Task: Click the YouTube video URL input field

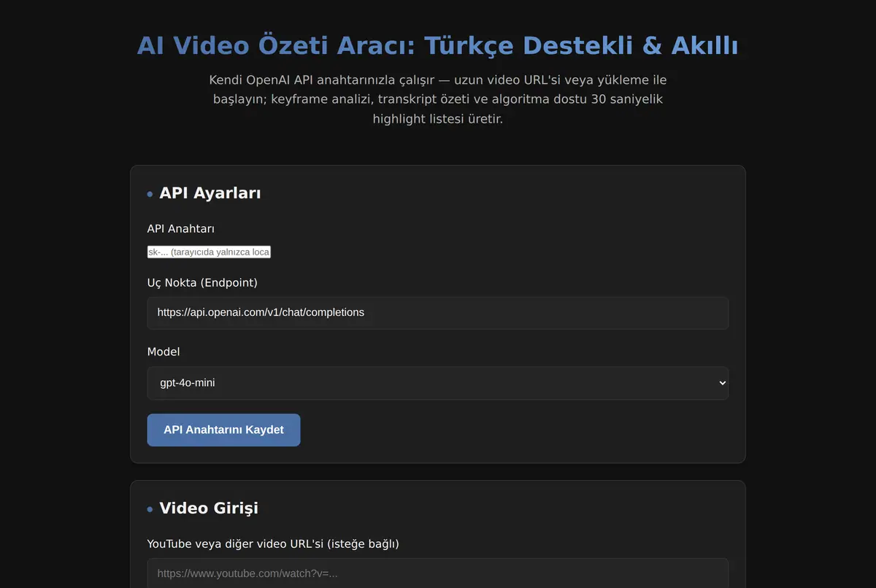Action: [x=438, y=573]
